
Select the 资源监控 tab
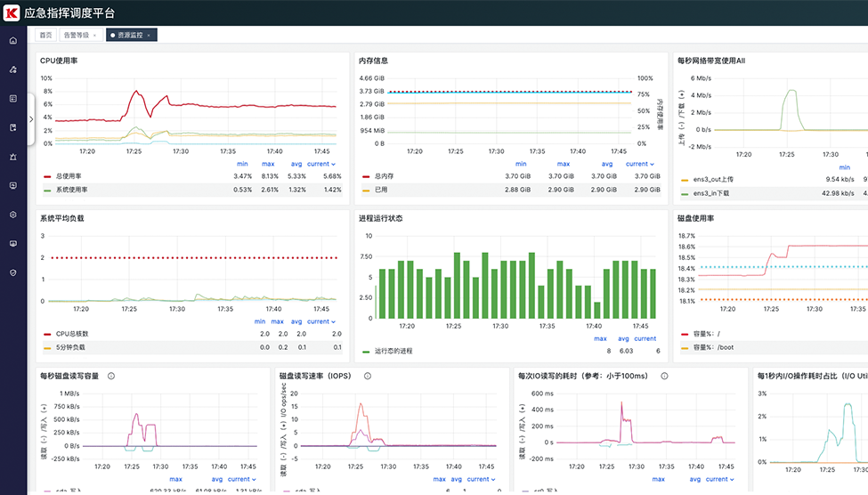[130, 35]
